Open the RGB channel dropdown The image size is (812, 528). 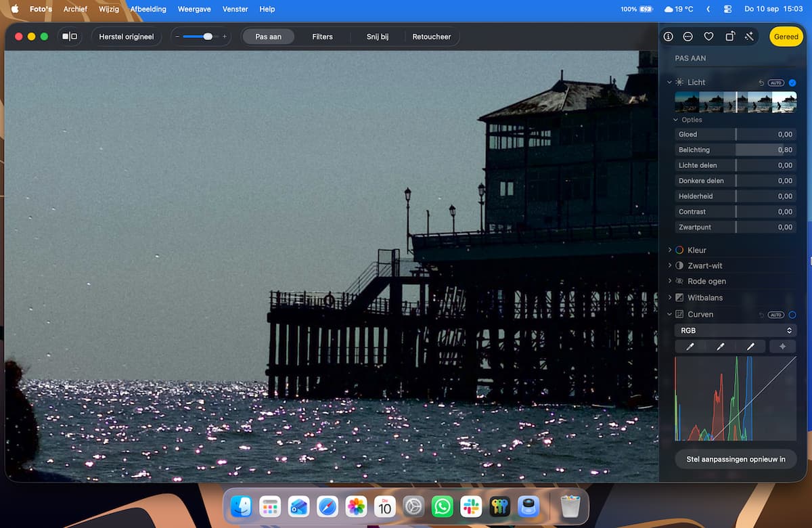(x=736, y=330)
